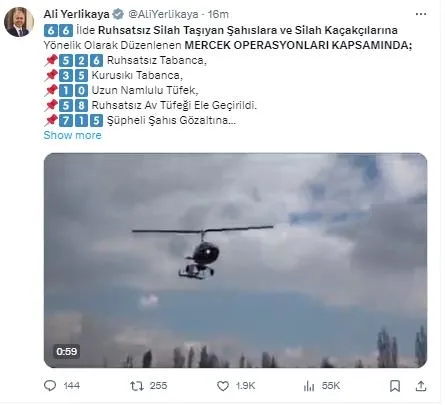Click the 55K views count
This screenshot has height=405, width=445.
[x=331, y=386]
